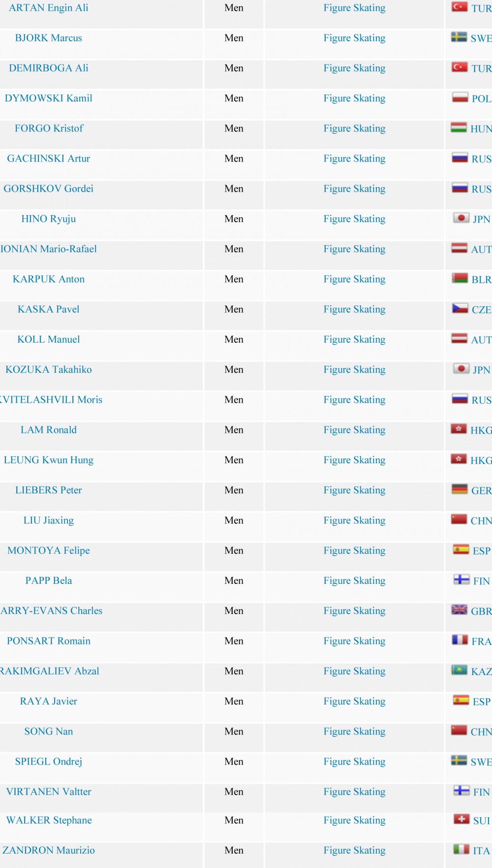Click the Italian flag beside ZANDRON Maurizio
The image size is (492, 868).
(x=461, y=849)
